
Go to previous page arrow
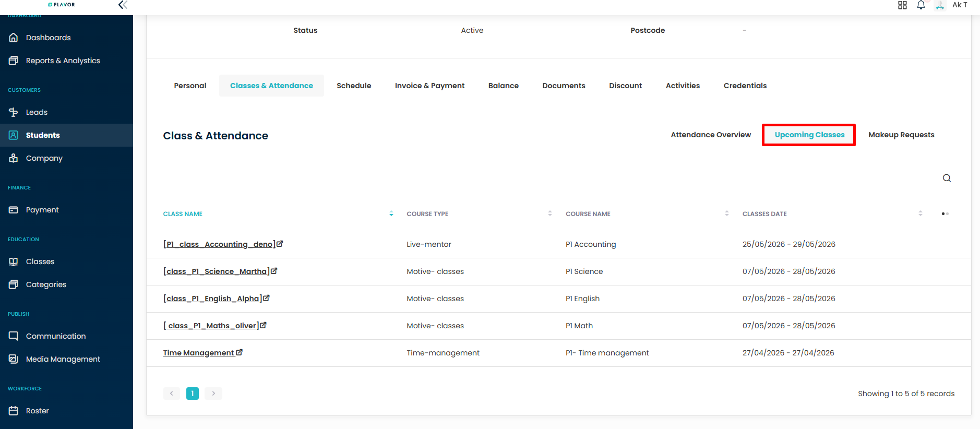[172, 394]
